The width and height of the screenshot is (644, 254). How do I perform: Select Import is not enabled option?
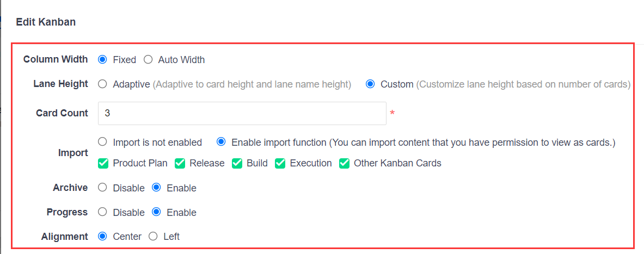(102, 142)
